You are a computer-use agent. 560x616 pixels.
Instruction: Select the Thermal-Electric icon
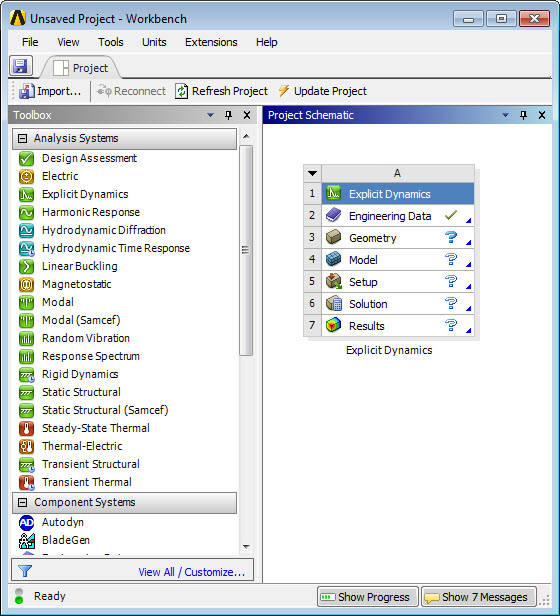point(26,447)
